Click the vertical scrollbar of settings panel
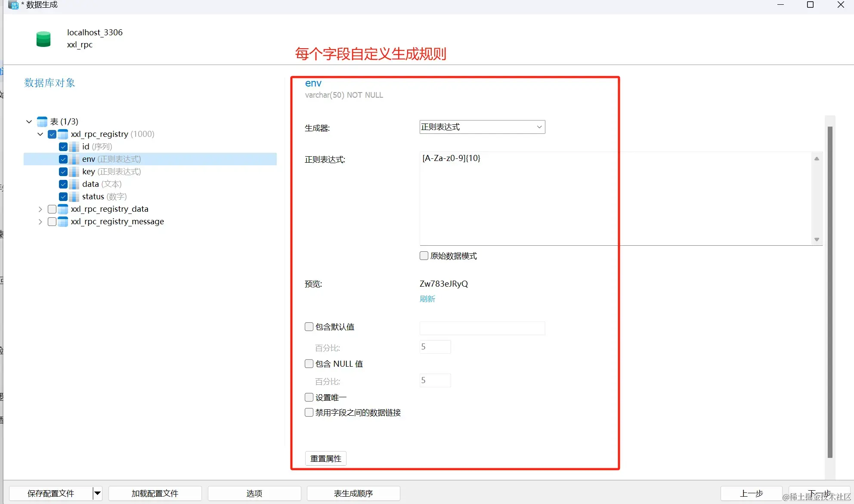 pyautogui.click(x=830, y=293)
